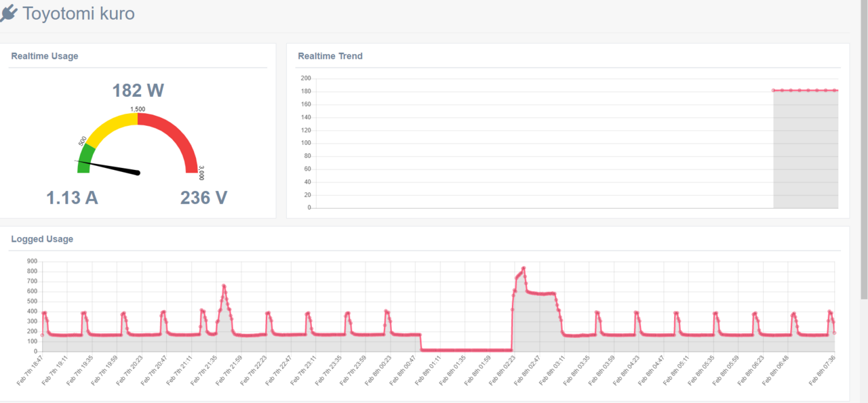Click the 3,000 label on the gauge
The width and height of the screenshot is (868, 403).
(x=201, y=173)
